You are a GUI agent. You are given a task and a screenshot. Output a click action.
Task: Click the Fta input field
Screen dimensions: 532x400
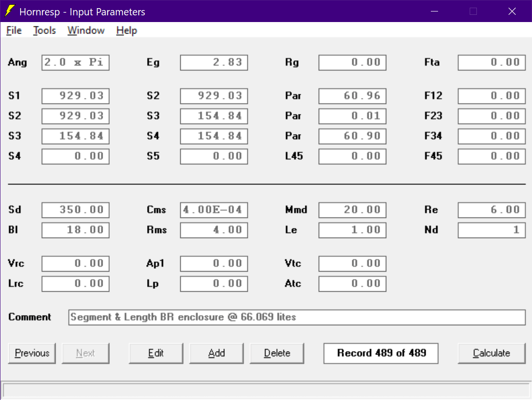[491, 62]
